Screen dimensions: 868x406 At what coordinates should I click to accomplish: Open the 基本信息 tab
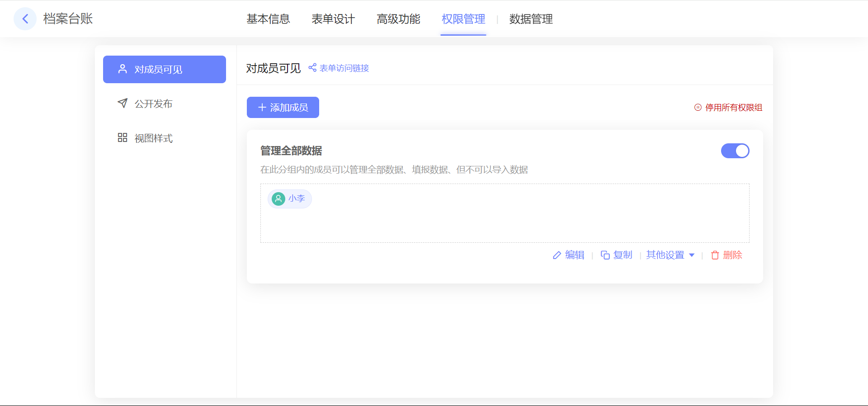(x=268, y=19)
